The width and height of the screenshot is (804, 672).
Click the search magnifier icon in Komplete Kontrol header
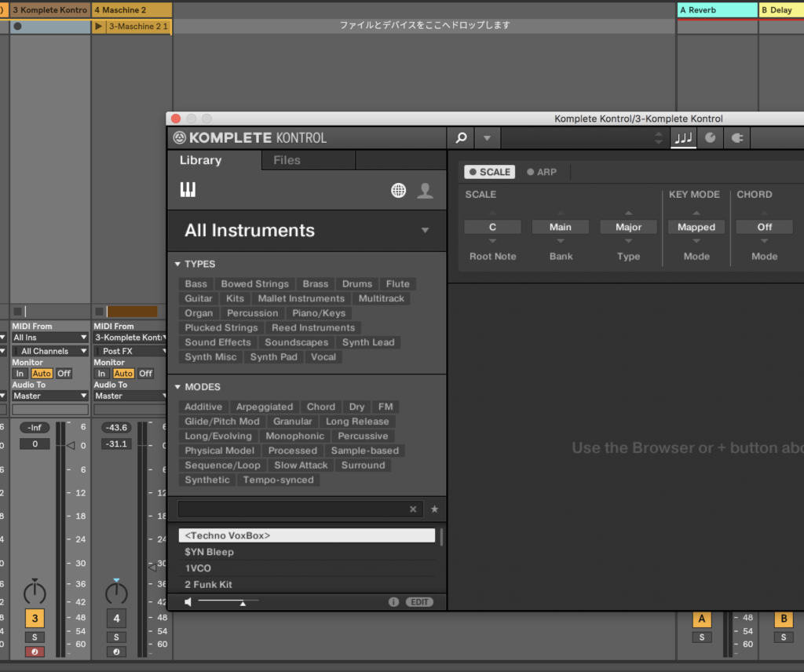pos(462,138)
